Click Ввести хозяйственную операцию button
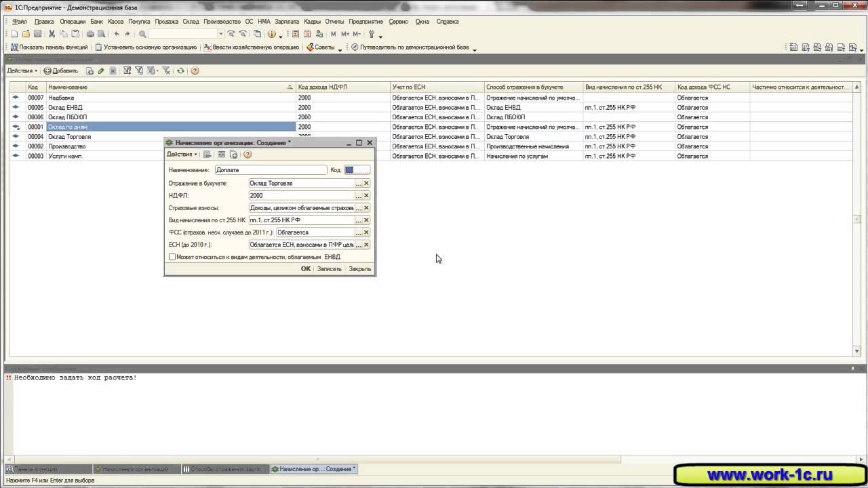Screen dimensions: 868x488 pyautogui.click(x=251, y=47)
